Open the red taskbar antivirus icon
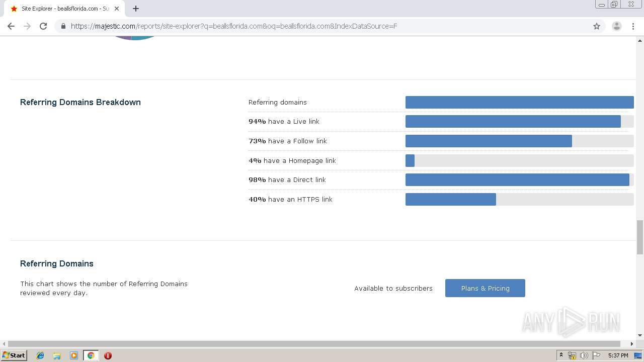This screenshot has height=362, width=644. coord(108,355)
